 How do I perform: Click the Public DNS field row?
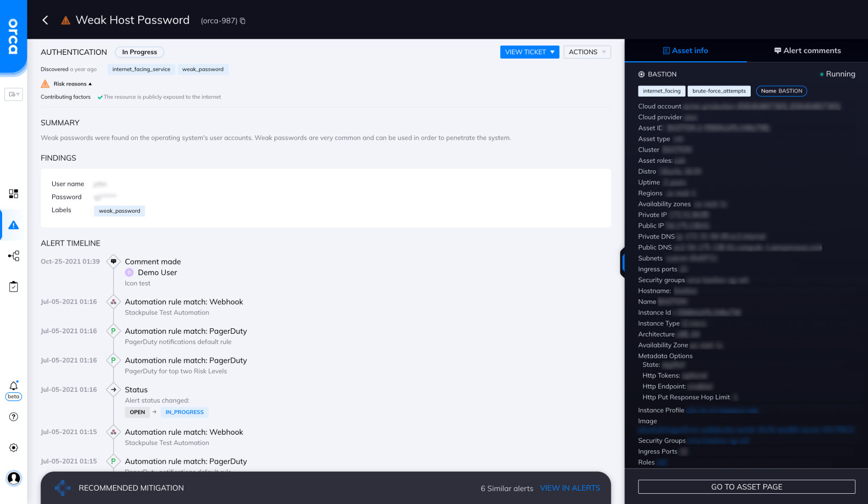pyautogui.click(x=730, y=248)
